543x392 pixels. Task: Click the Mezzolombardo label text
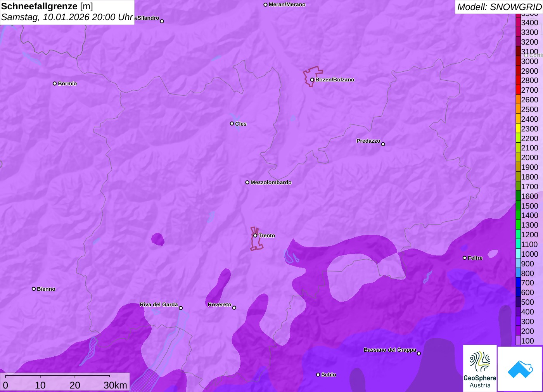tap(271, 182)
